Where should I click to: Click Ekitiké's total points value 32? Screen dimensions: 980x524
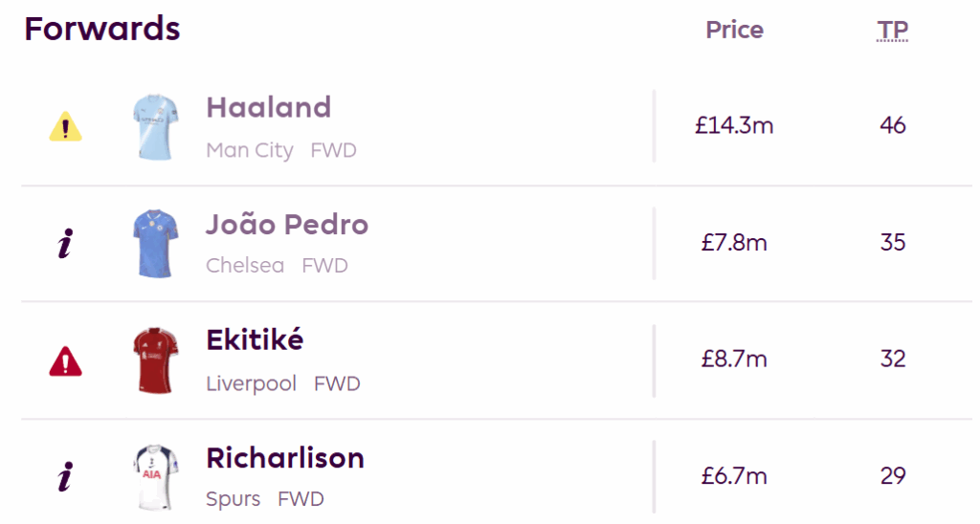(892, 359)
